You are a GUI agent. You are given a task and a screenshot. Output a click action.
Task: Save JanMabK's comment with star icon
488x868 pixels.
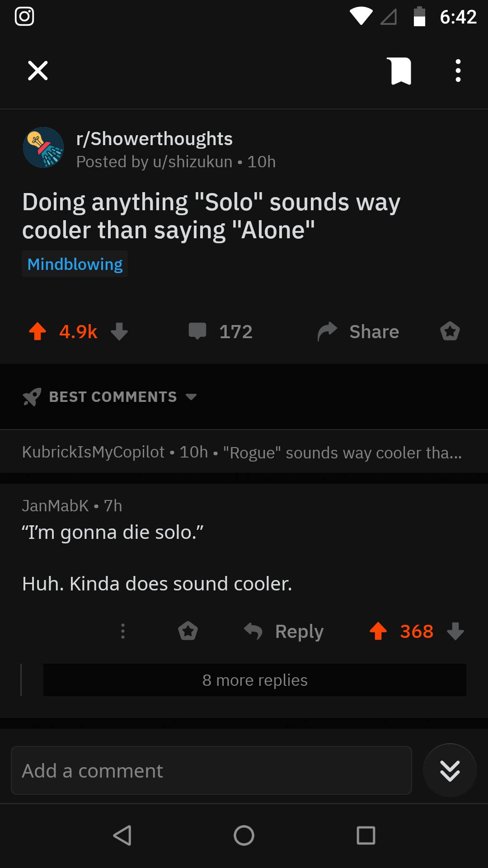pyautogui.click(x=188, y=631)
